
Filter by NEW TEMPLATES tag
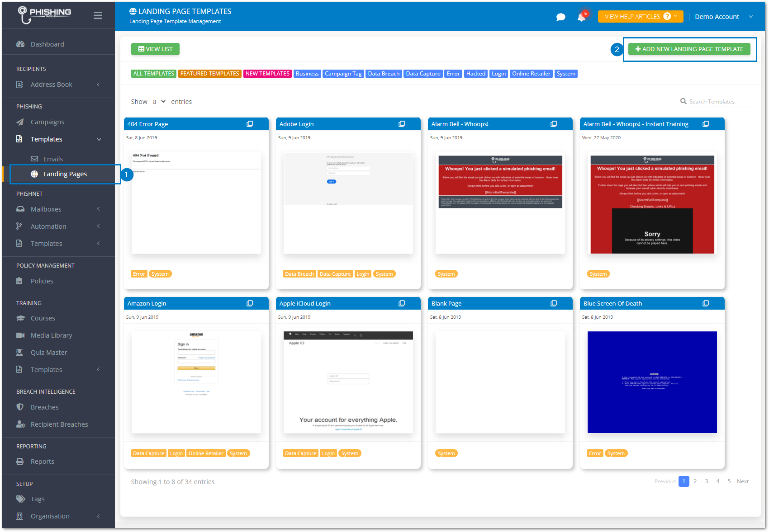[x=267, y=74]
